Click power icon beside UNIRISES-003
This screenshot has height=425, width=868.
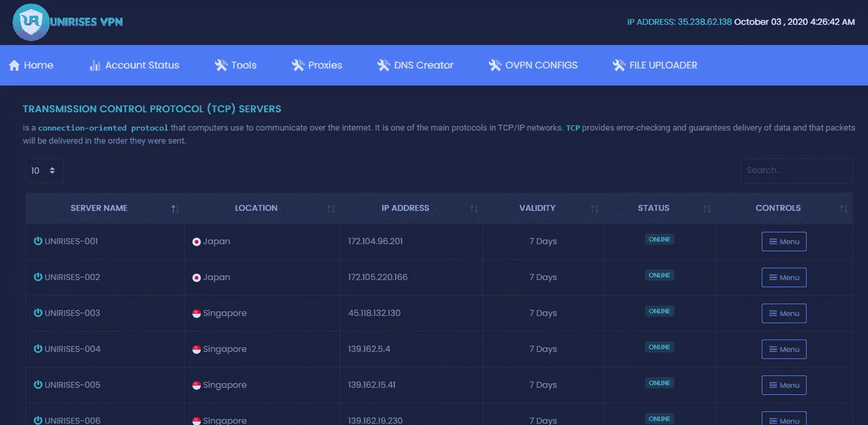(x=38, y=313)
